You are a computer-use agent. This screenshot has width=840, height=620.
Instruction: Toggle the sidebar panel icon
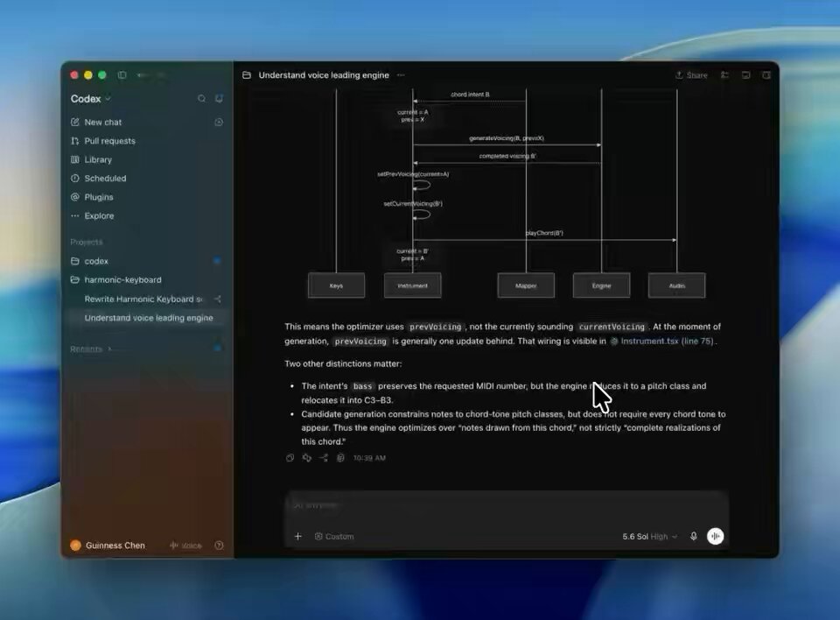[x=122, y=75]
